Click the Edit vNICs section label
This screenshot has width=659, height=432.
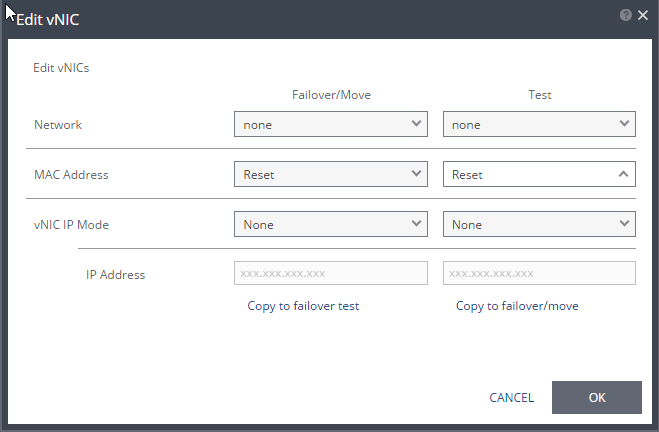point(61,68)
